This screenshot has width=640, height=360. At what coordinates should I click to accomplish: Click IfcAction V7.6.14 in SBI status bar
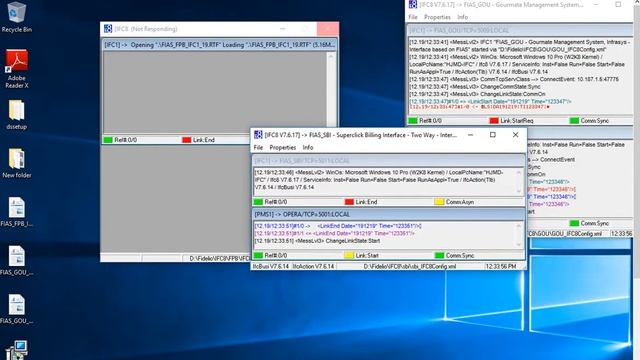[313, 266]
